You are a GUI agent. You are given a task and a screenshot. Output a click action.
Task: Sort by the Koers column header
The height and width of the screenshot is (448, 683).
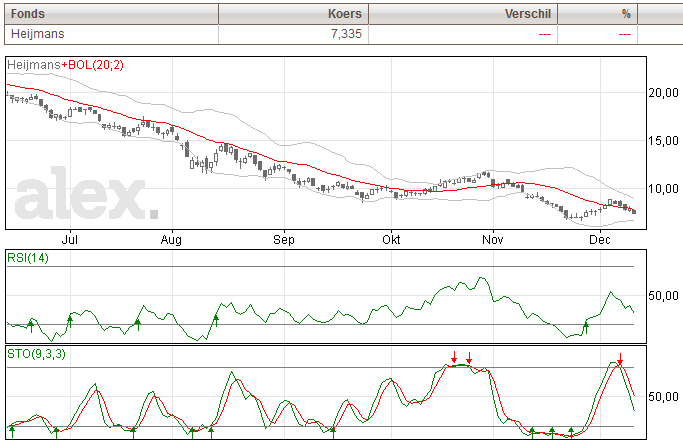point(294,14)
